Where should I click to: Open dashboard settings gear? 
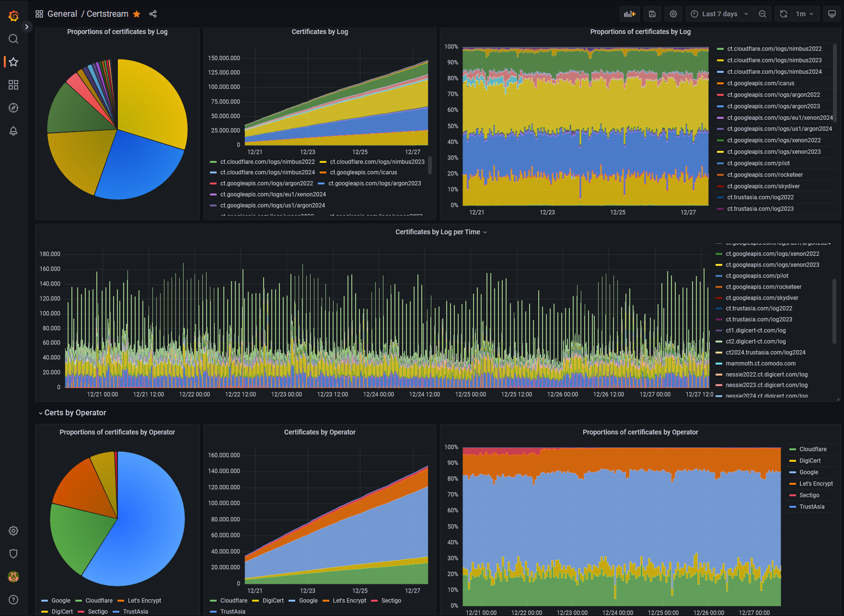click(673, 13)
